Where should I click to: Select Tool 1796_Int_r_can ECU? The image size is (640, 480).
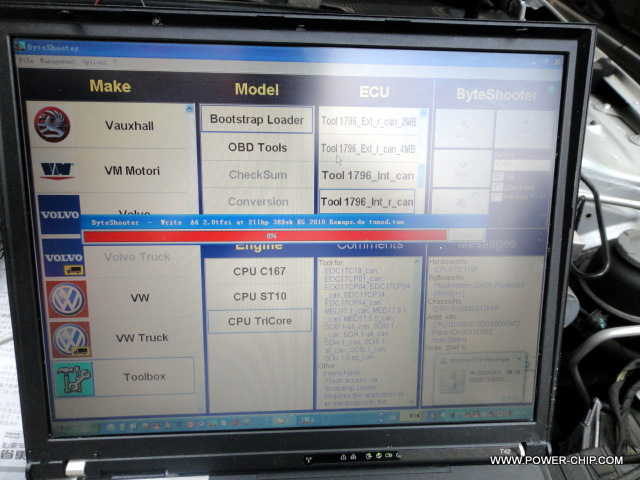coord(367,202)
